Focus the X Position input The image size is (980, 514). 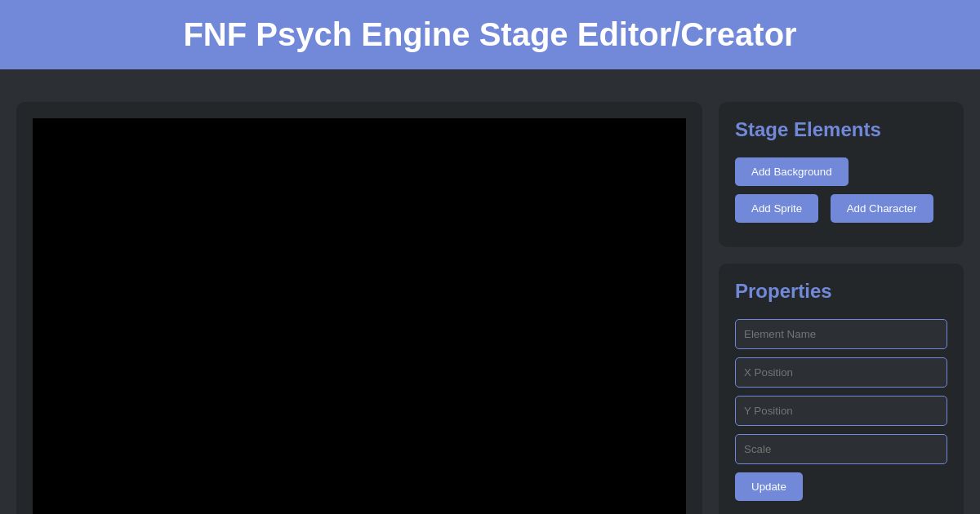coord(840,372)
